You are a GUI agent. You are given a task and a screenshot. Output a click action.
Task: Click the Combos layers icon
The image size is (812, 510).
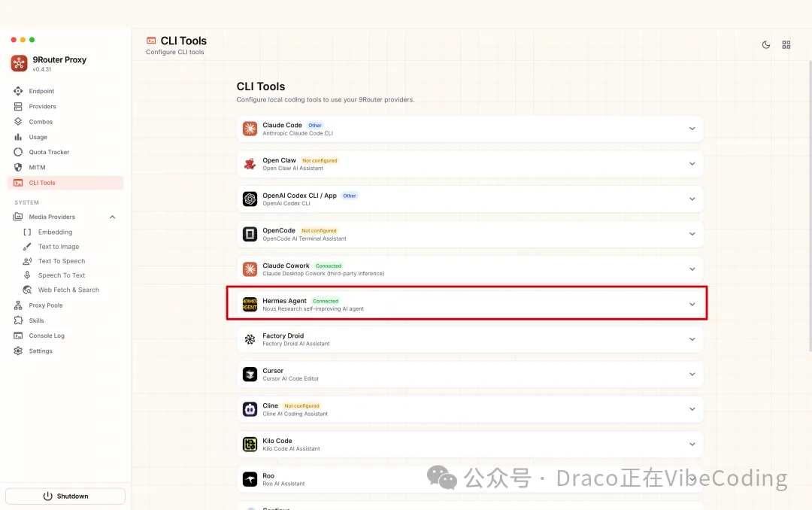[x=18, y=122]
